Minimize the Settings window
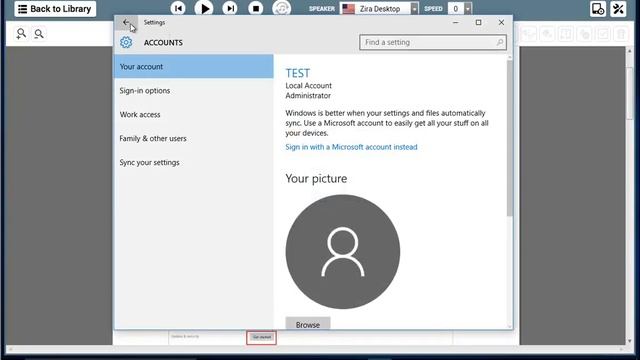The width and height of the screenshot is (640, 360). coord(456,22)
